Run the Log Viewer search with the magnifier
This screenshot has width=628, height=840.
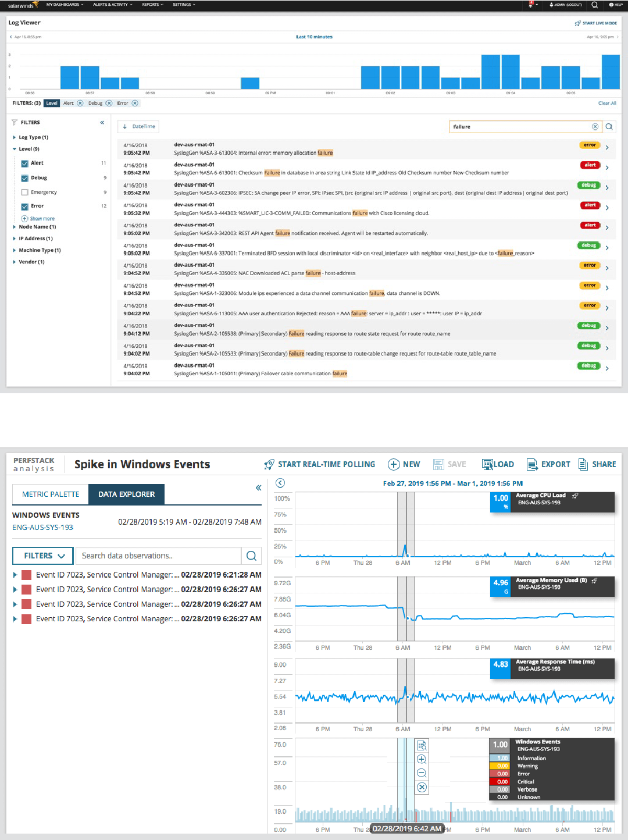(x=609, y=127)
